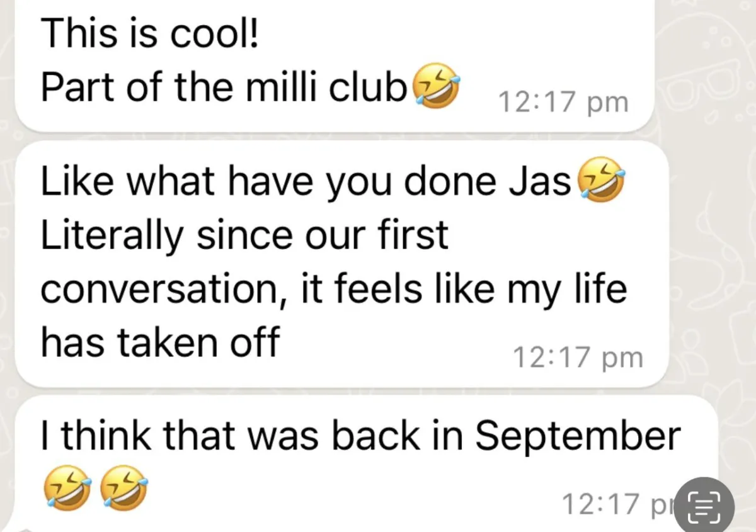Screen dimensions: 756x532
Task: Click the timestamp beside "has taken off"
Action: 578,357
